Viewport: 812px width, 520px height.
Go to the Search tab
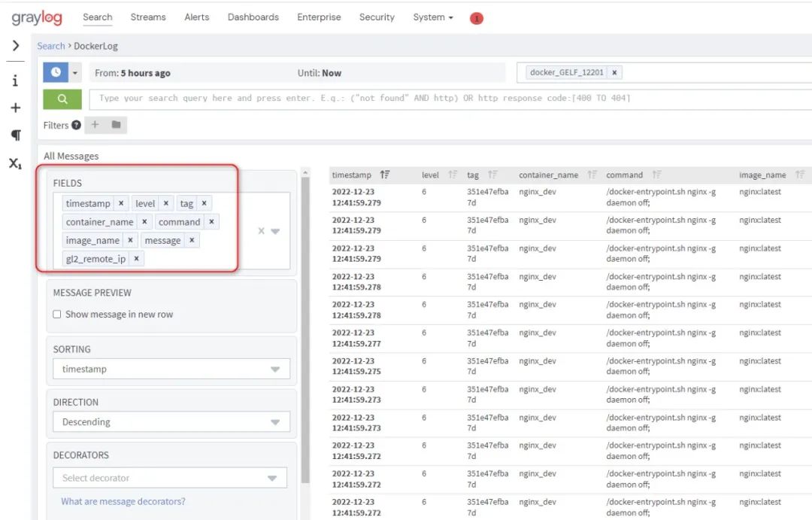97,17
